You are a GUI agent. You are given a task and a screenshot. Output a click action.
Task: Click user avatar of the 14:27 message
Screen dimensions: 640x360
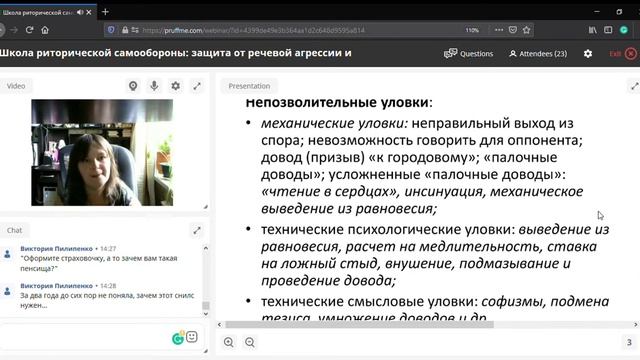(7, 254)
